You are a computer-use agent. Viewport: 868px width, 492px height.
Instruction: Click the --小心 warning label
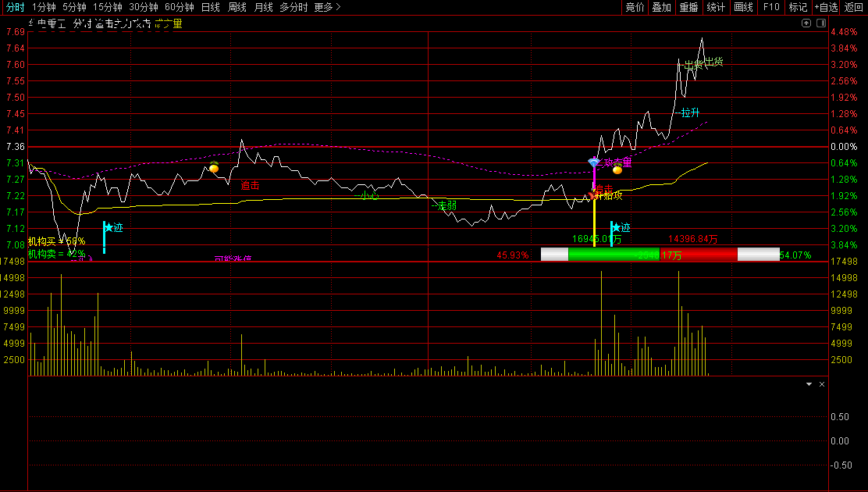[366, 195]
